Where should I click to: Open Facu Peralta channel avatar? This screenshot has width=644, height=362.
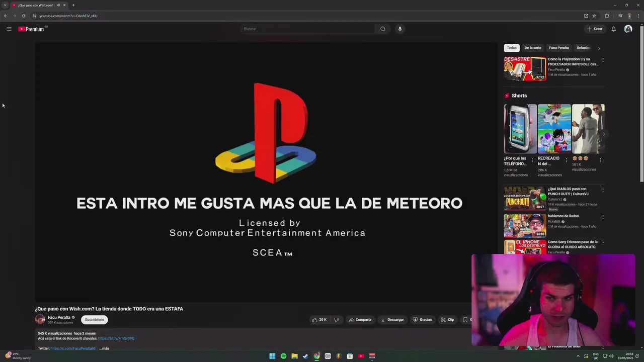pyautogui.click(x=40, y=319)
